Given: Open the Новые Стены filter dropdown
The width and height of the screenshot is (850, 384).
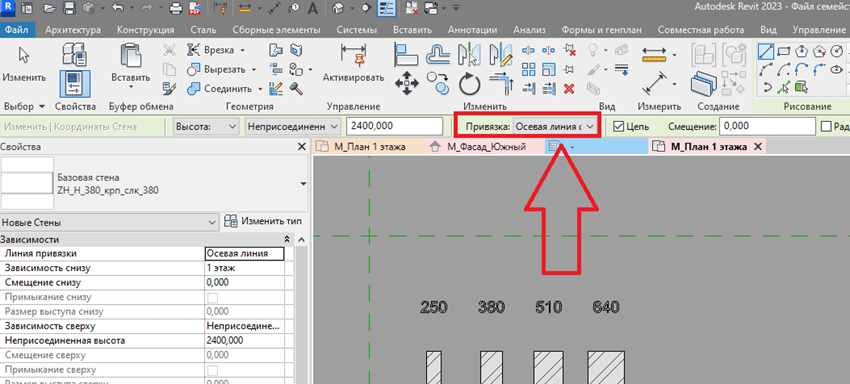Looking at the screenshot, I should tap(109, 222).
